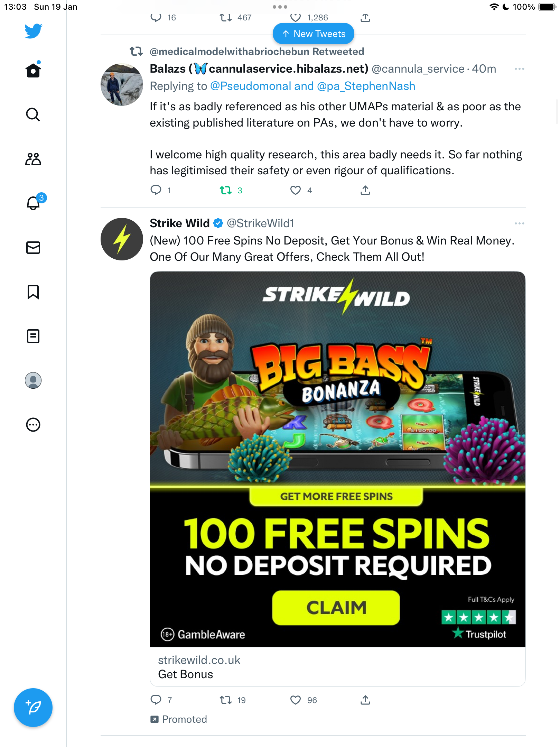The width and height of the screenshot is (560, 747).
Task: Open more options on Strike Wild tweet
Action: [x=519, y=223]
